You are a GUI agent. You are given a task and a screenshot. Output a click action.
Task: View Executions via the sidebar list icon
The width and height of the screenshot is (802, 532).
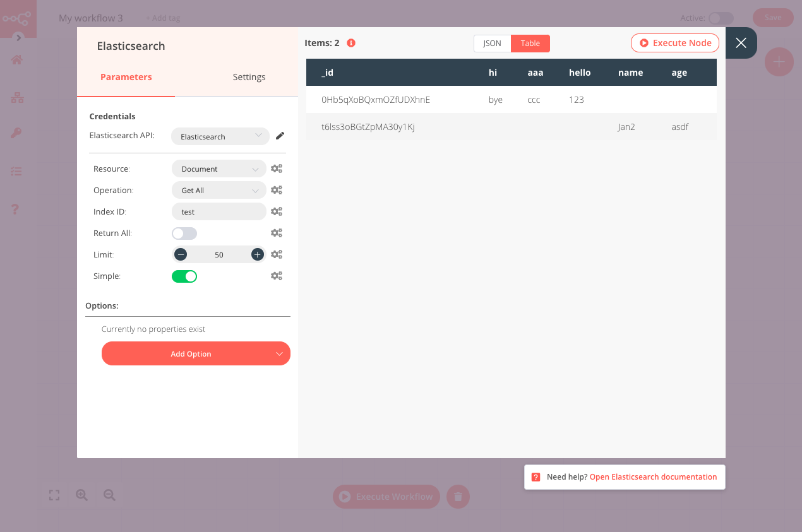16,171
